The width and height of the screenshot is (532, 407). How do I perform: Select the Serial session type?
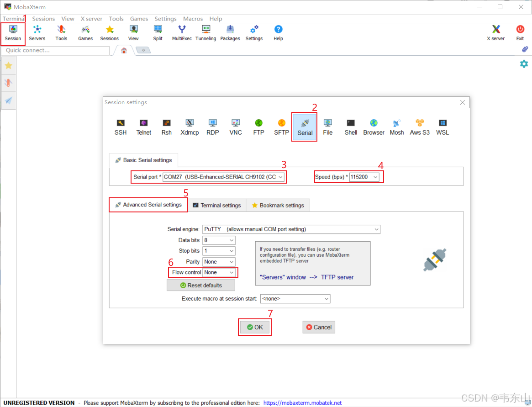[x=305, y=127]
